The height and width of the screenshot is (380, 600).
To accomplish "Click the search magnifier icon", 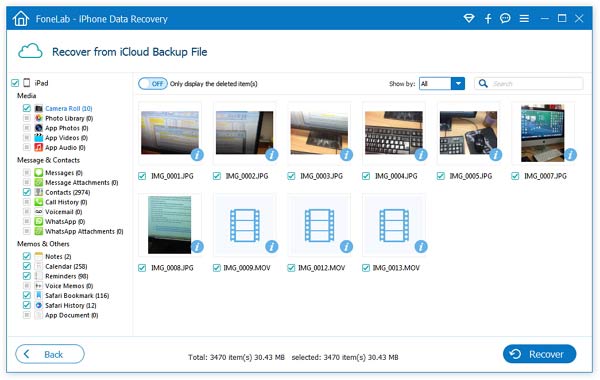I will tap(483, 83).
